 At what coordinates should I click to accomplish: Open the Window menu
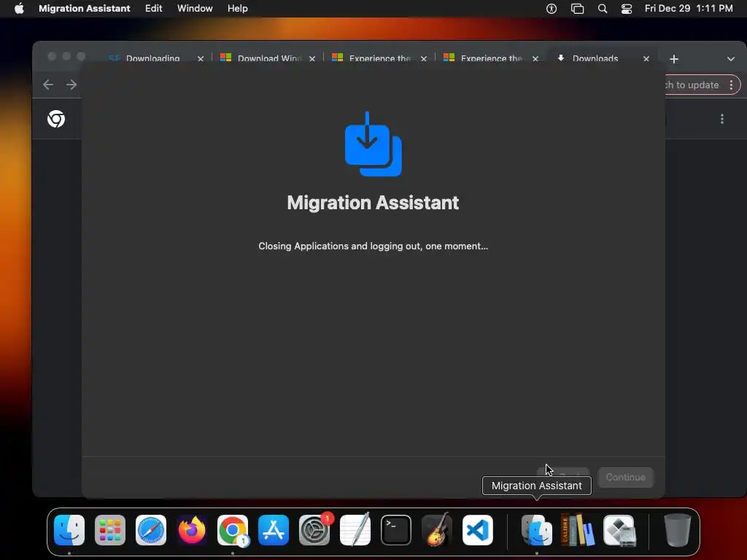point(195,9)
